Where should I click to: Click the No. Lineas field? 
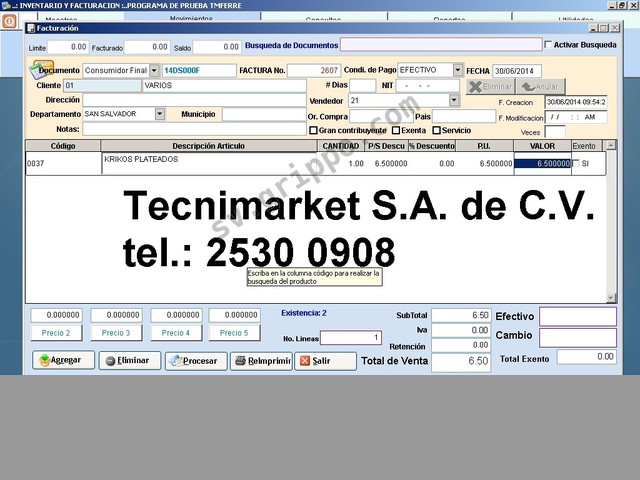(351, 338)
